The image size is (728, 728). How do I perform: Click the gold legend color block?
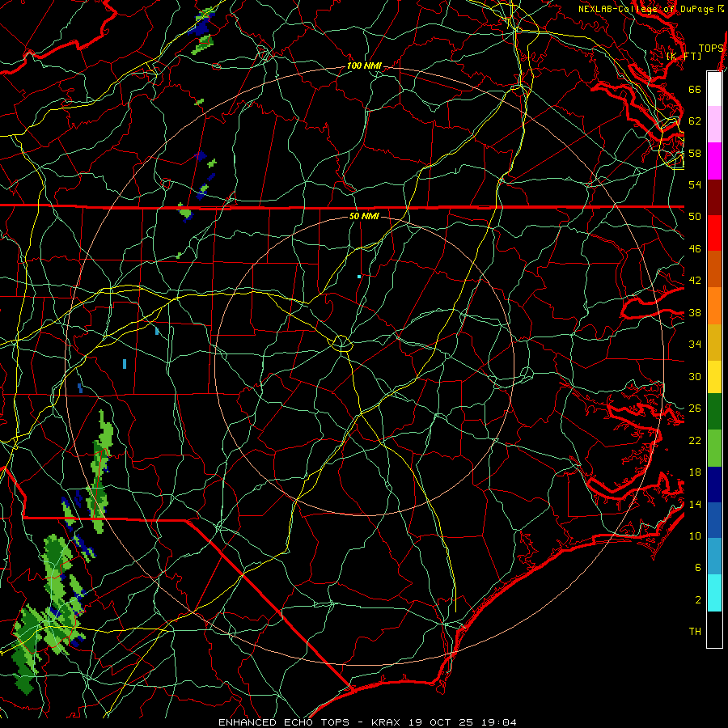click(714, 342)
